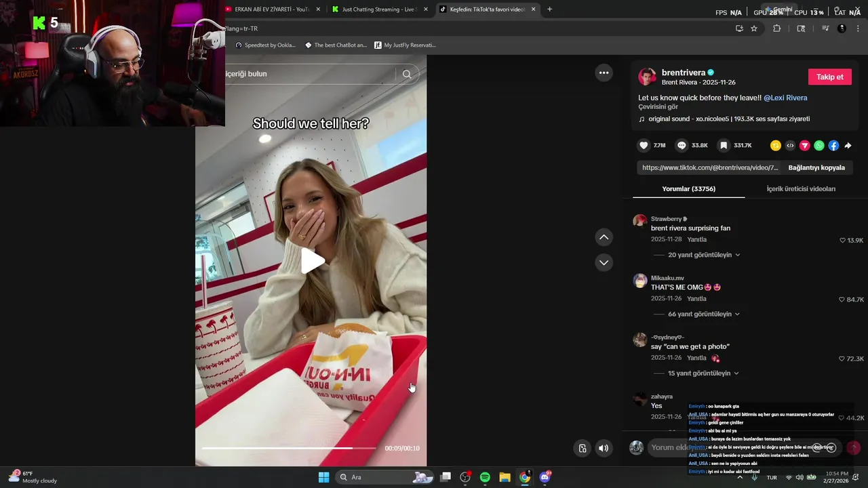Switch to İçerik üreticisi videoları tab

click(801, 188)
